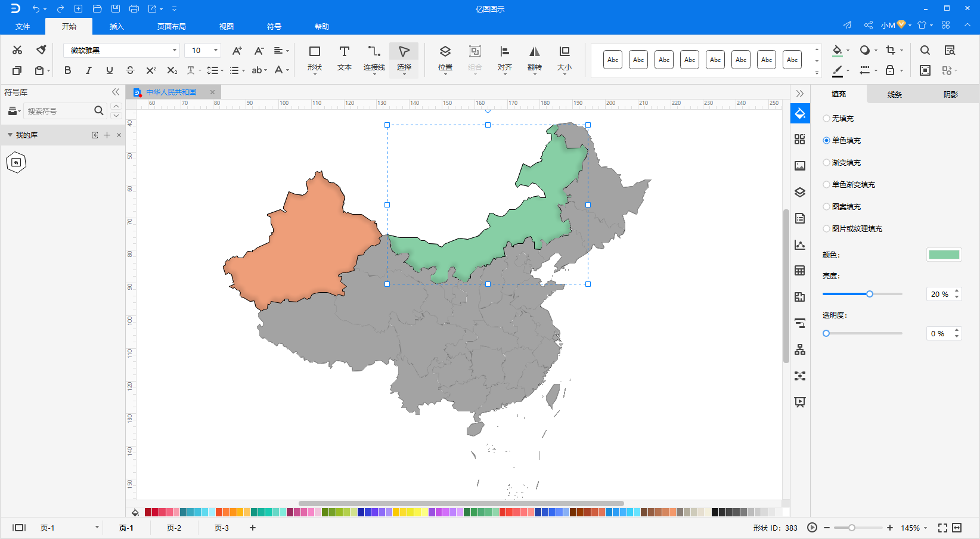Select the 无填充 radio button

[x=827, y=118]
